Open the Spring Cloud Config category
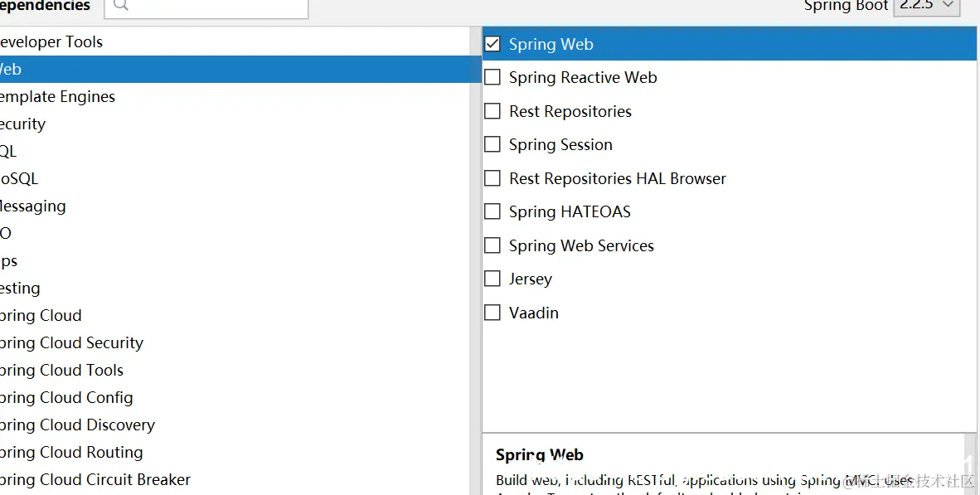 236,397
